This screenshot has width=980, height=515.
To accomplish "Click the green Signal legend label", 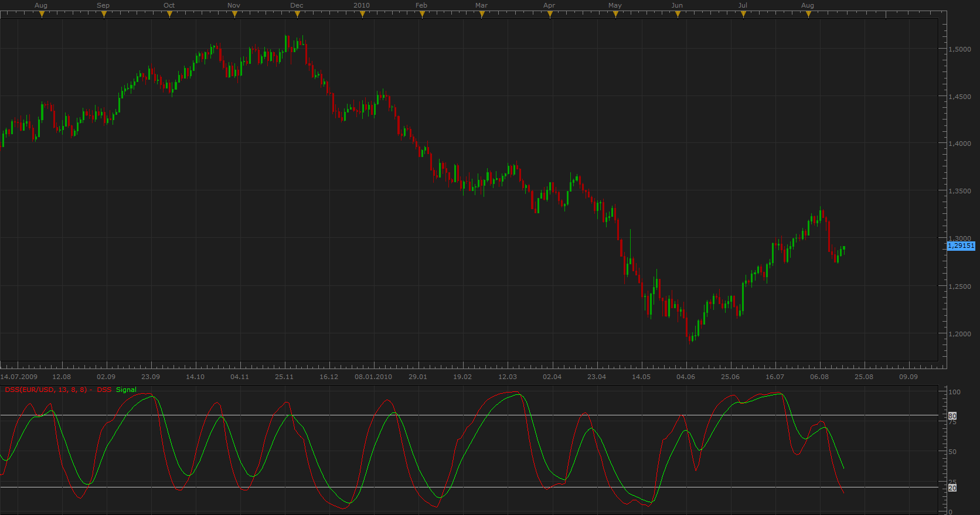I will click(126, 390).
